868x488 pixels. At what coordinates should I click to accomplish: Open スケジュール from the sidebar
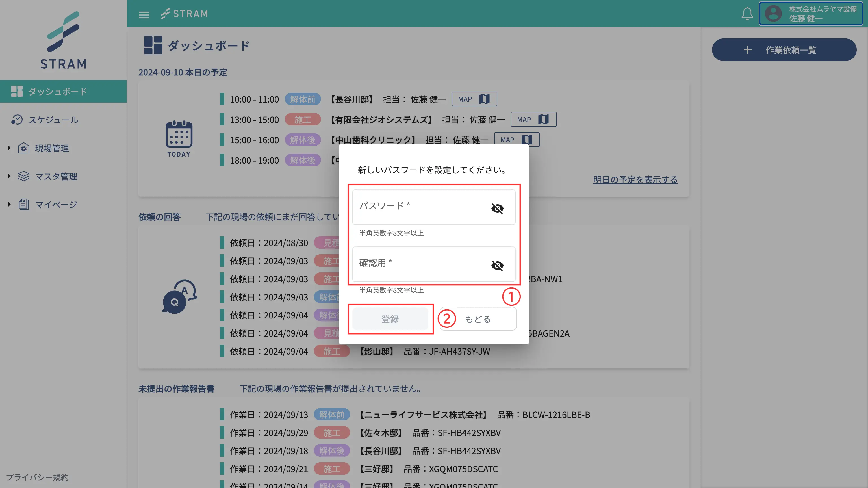[53, 120]
